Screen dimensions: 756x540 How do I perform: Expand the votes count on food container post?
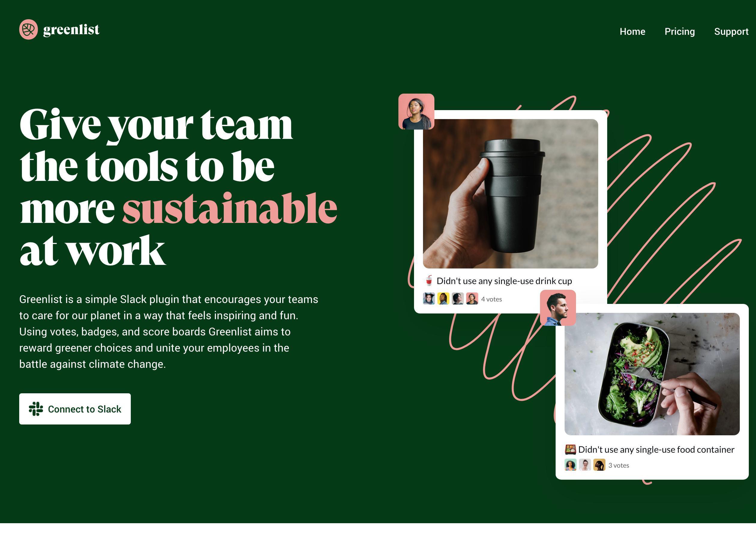(x=618, y=465)
